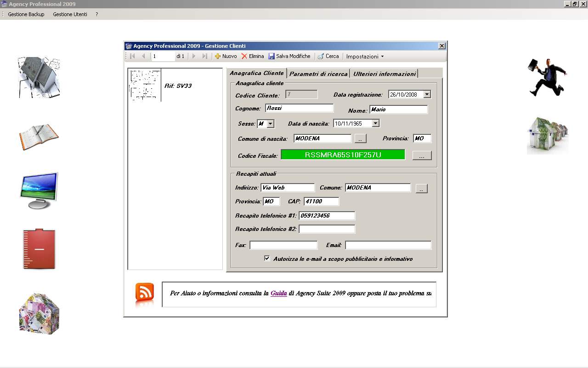Click the Comune di nascita field

click(322, 138)
